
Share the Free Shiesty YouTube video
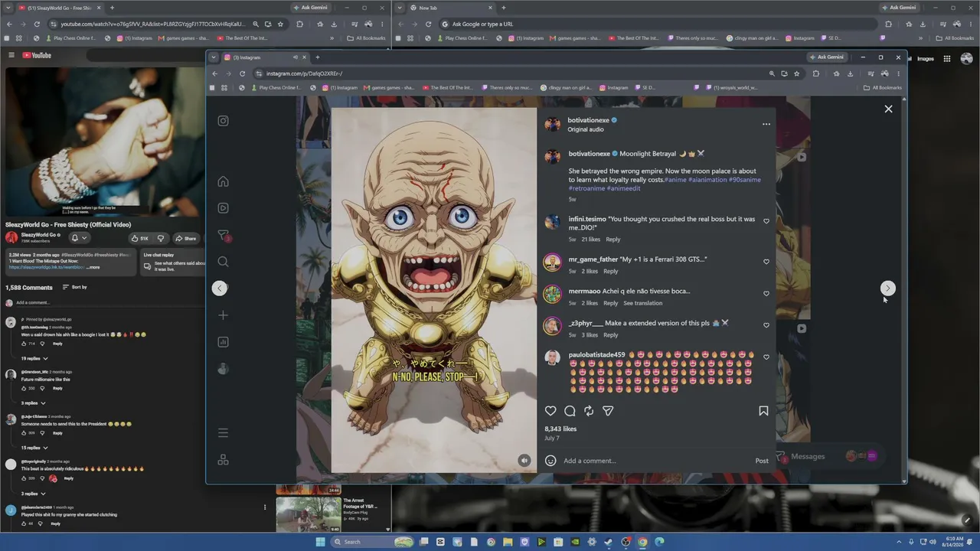pos(186,238)
